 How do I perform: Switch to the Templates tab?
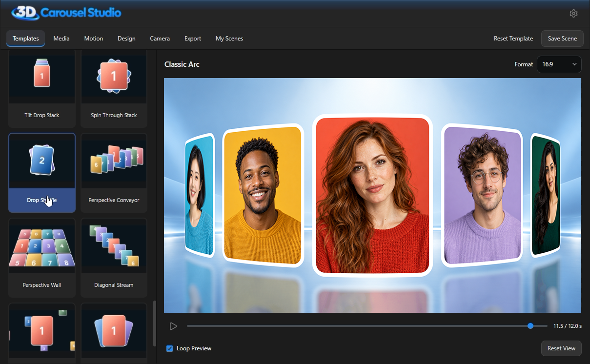coord(26,39)
